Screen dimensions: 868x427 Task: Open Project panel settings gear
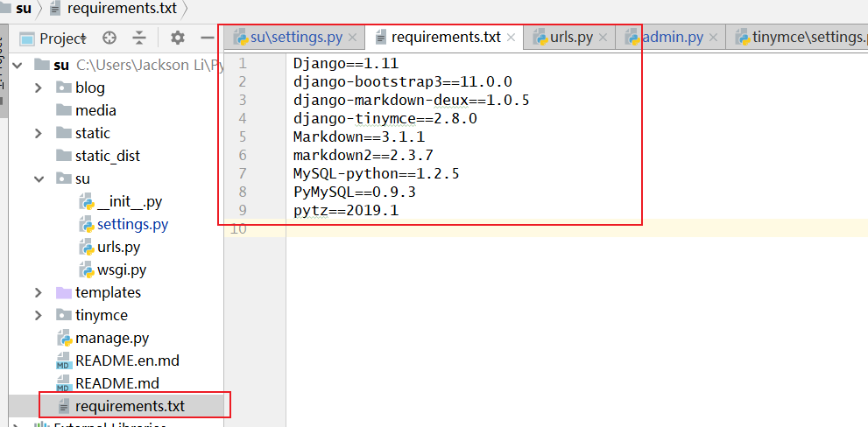point(177,38)
